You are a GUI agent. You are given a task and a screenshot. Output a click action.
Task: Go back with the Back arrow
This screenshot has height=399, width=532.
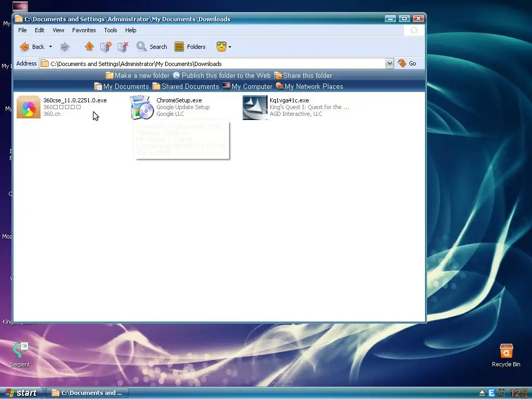pos(32,47)
